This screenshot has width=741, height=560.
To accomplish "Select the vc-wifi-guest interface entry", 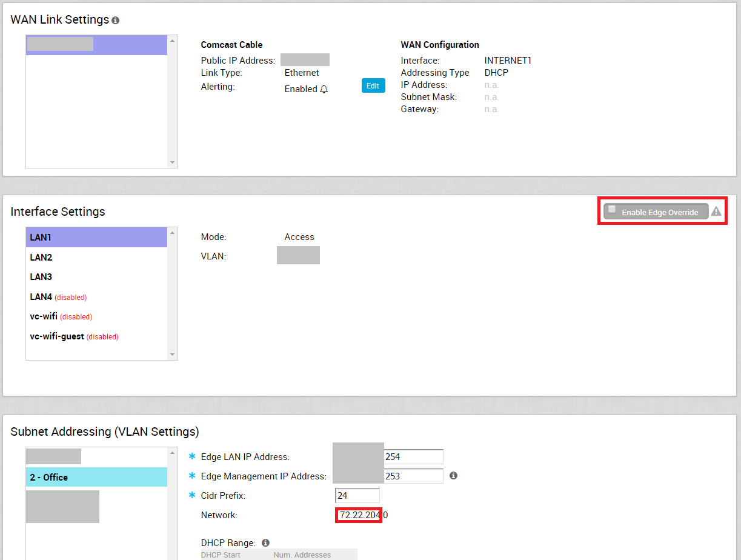I will click(96, 336).
